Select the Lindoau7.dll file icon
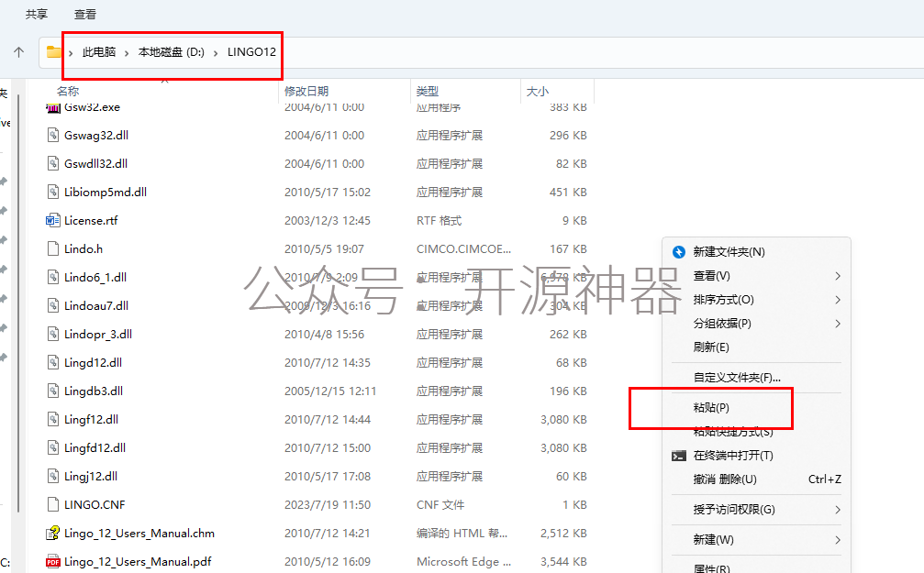Screen dimensions: 924x573 point(53,305)
